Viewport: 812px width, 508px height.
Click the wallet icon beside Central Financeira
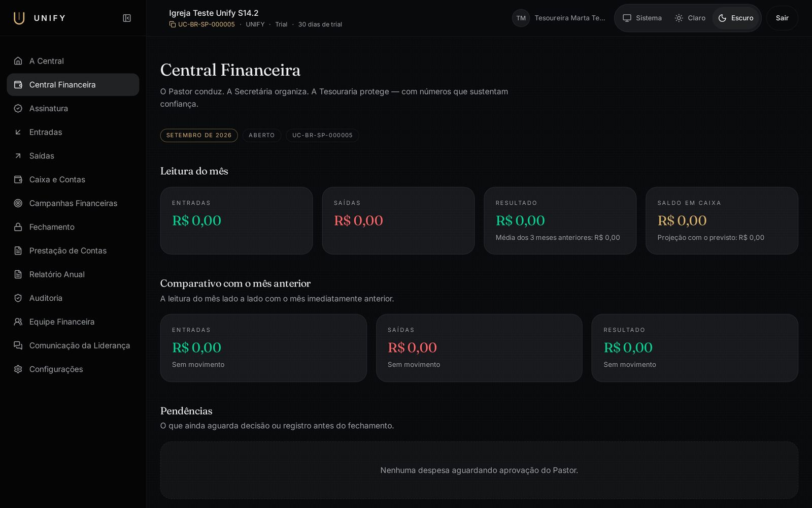click(18, 85)
